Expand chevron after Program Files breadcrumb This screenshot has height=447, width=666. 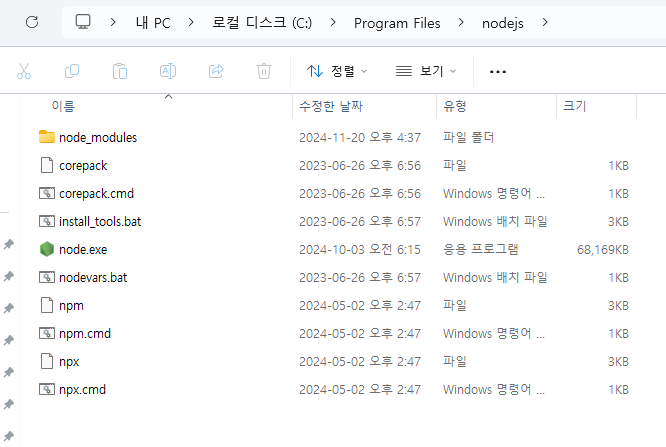[461, 22]
